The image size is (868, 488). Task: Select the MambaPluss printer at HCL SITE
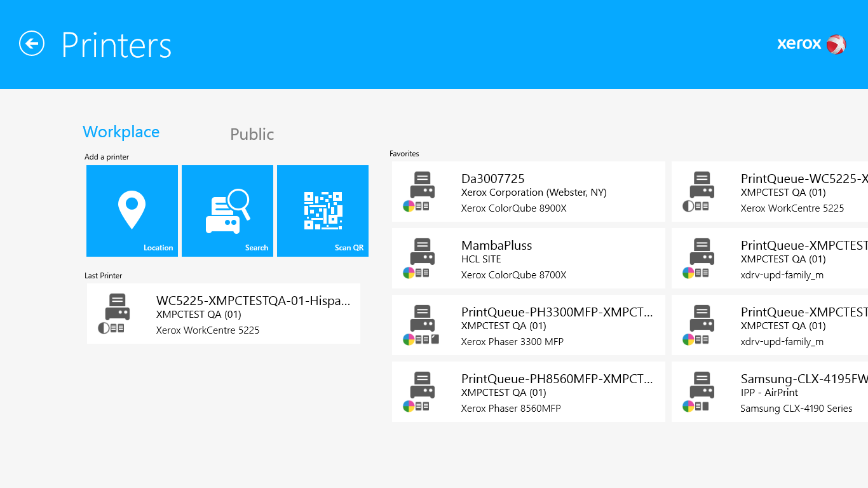point(528,258)
